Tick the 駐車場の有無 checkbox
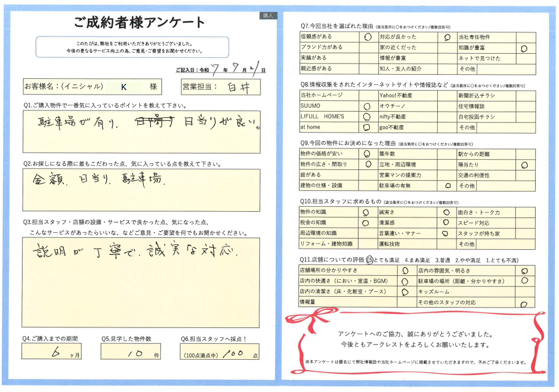 (447, 185)
